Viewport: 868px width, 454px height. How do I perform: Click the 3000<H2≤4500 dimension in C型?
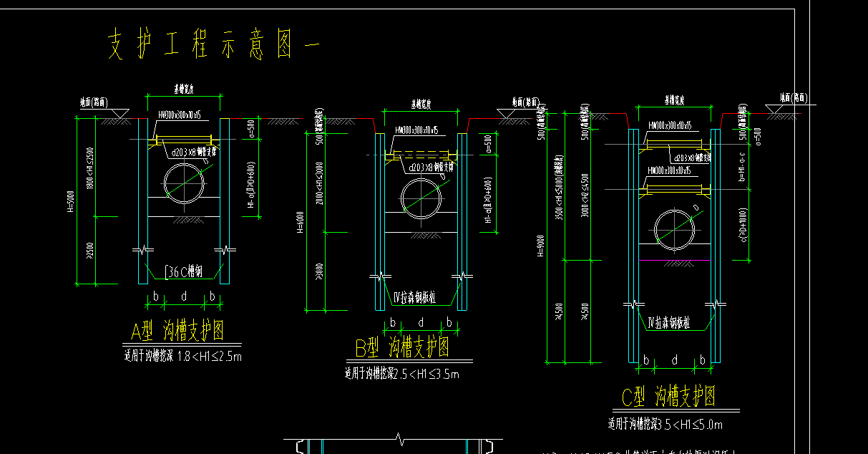click(585, 194)
